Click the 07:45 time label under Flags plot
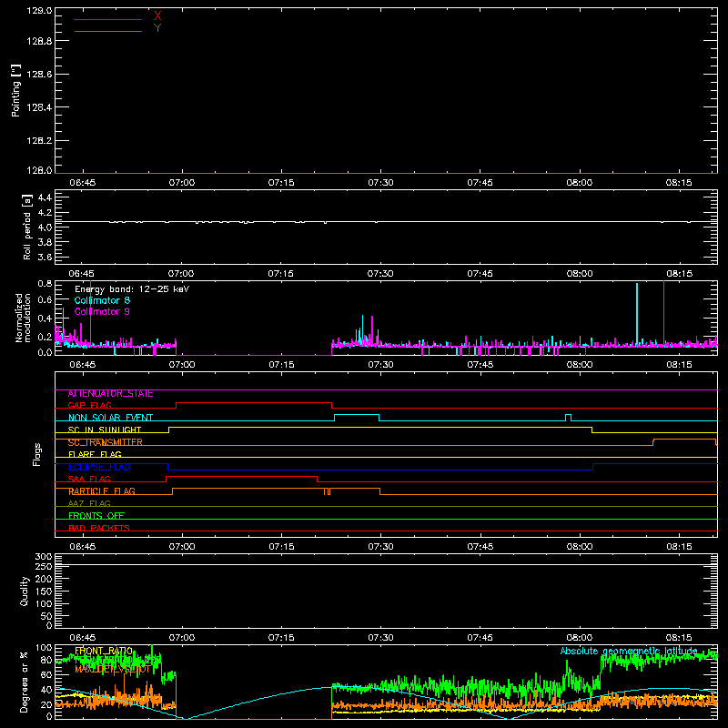Image resolution: width=728 pixels, height=728 pixels. (x=480, y=547)
